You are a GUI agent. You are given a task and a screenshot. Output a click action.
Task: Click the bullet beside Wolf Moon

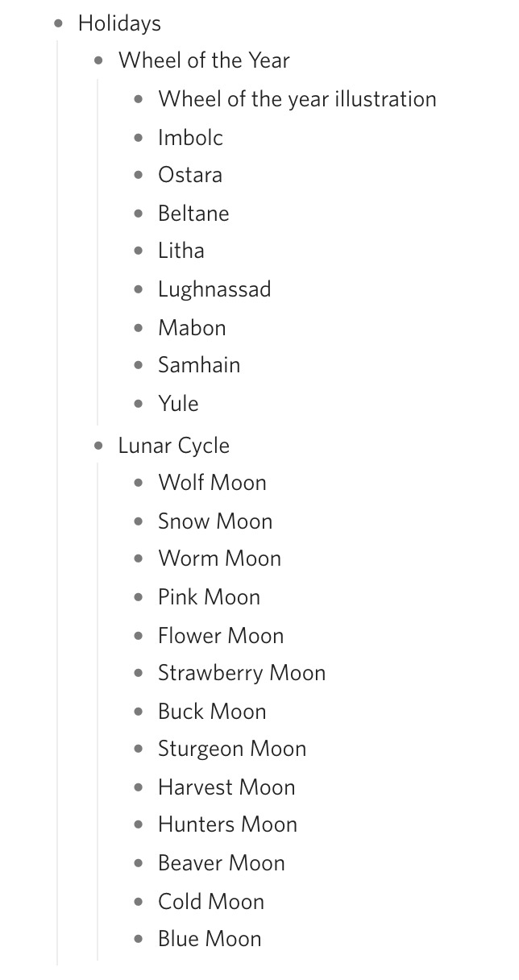(x=139, y=483)
